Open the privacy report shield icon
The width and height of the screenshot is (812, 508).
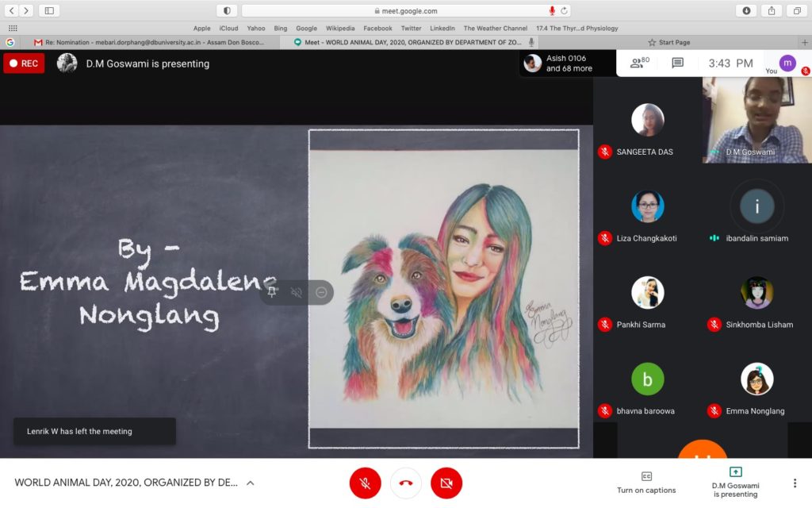(227, 10)
